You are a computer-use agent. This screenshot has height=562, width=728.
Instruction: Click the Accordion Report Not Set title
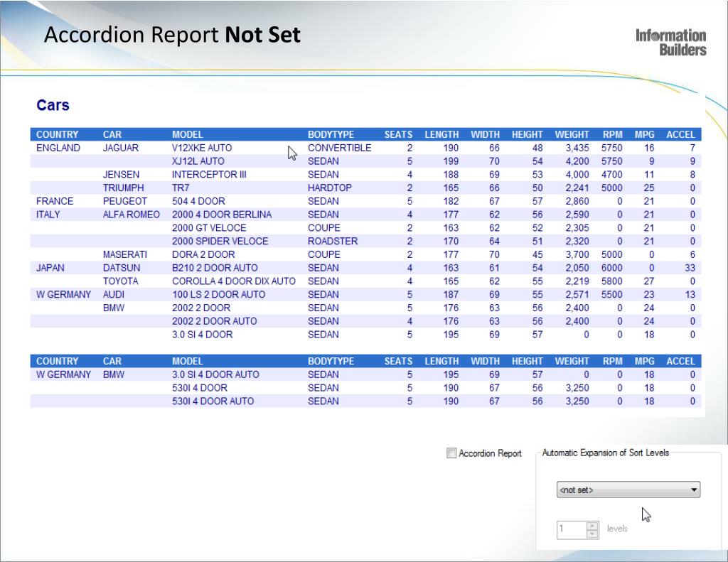172,35
